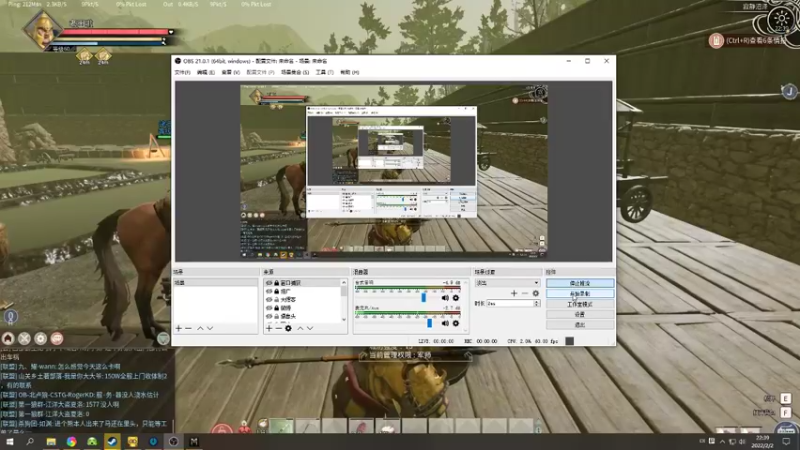
Task: Open transition properties gear icon
Action: (x=535, y=293)
